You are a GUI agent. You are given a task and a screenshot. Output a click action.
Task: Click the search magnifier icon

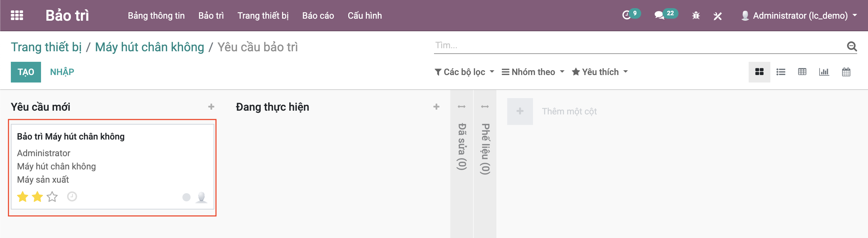pyautogui.click(x=852, y=46)
